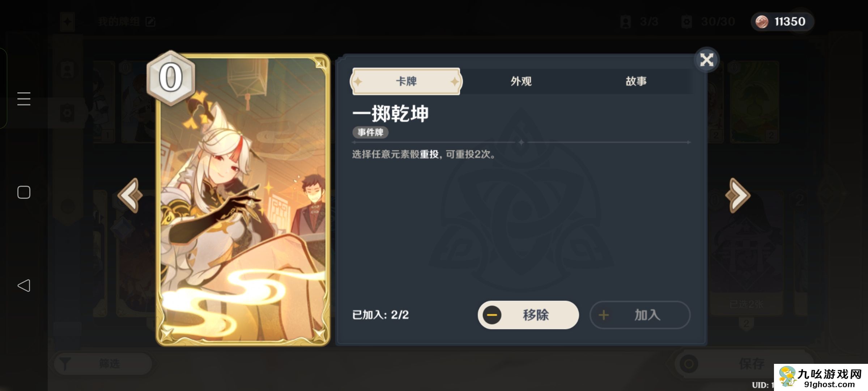Open the 筛选 filter button
Screen dimensions: 868x391
(103, 363)
